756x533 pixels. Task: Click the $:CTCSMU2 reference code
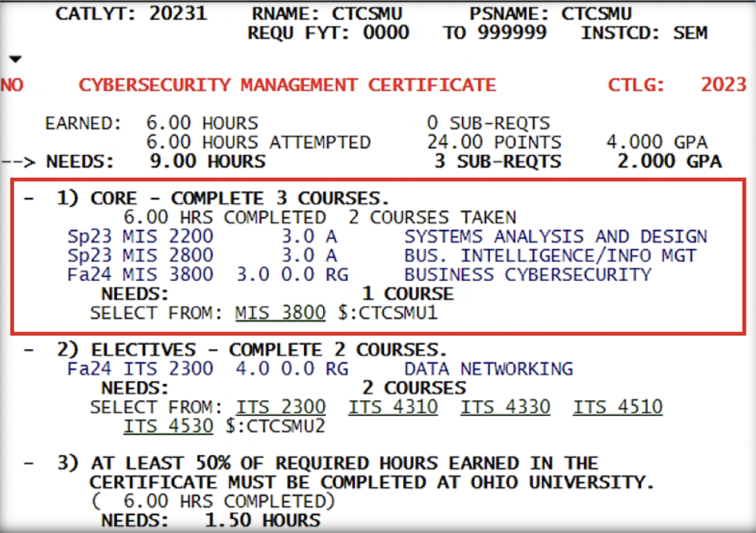click(x=275, y=426)
